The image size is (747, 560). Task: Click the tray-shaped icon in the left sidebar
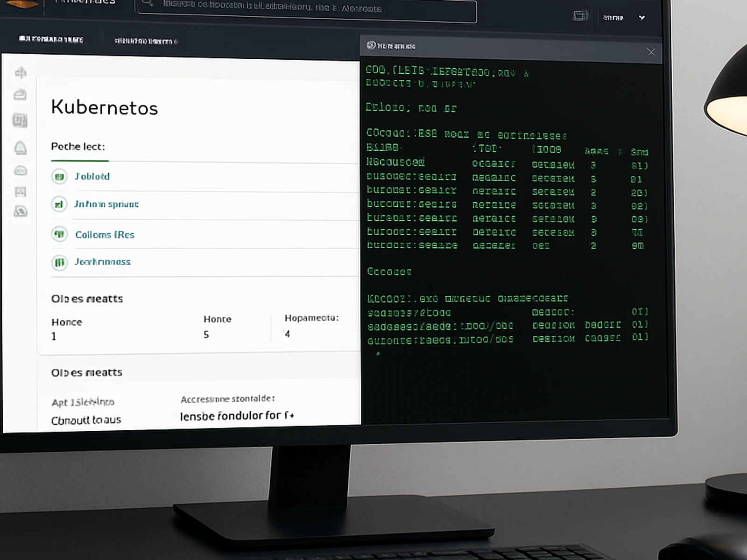coord(20,95)
